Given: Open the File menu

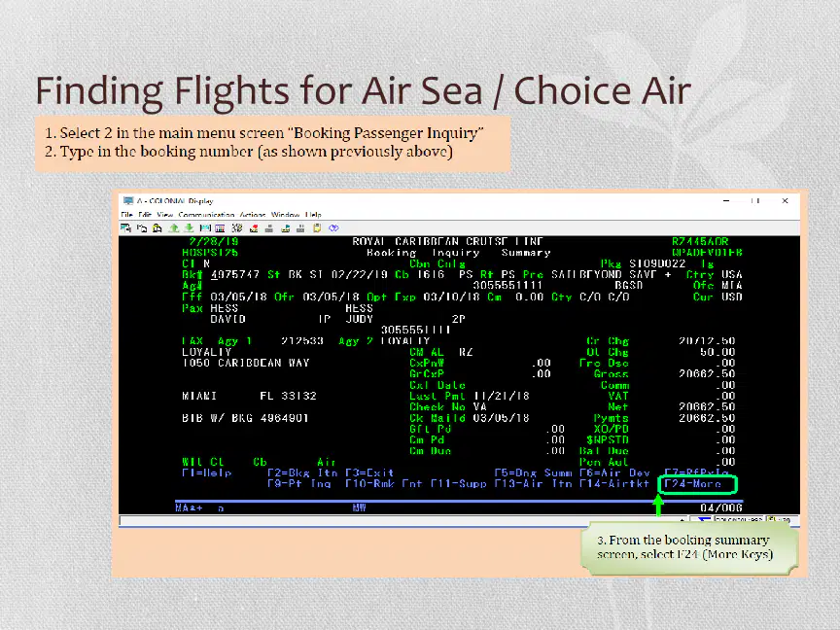Looking at the screenshot, I should 127,215.
